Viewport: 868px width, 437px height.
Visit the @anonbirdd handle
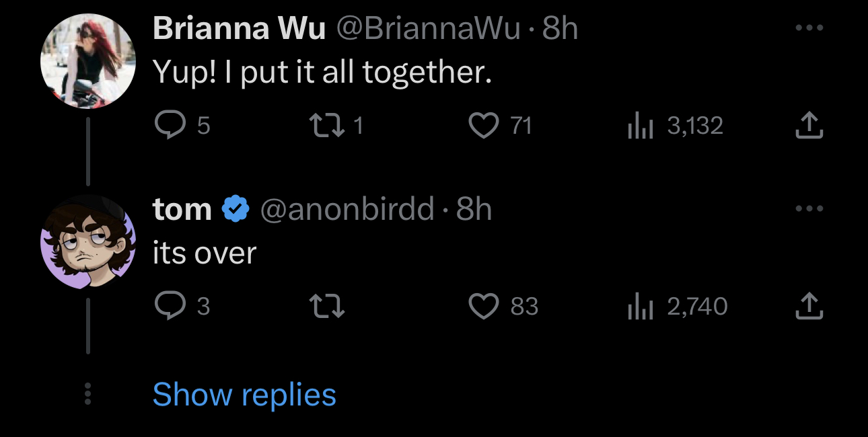(x=347, y=210)
